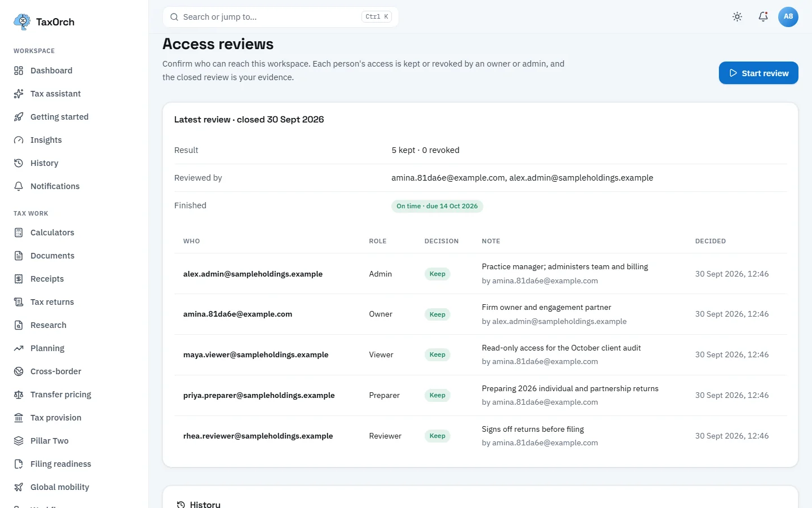Select the rhea.reviewer@sampleholdings.example row name
Image resolution: width=812 pixels, height=508 pixels.
[x=258, y=436]
